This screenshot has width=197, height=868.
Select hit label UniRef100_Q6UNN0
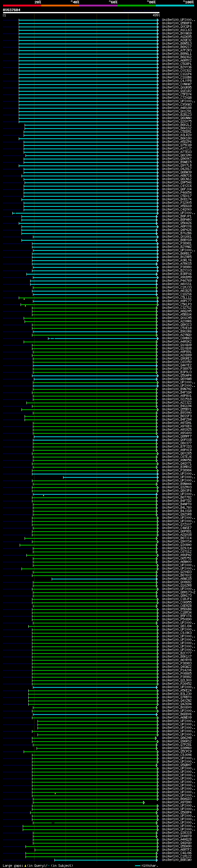176,118
